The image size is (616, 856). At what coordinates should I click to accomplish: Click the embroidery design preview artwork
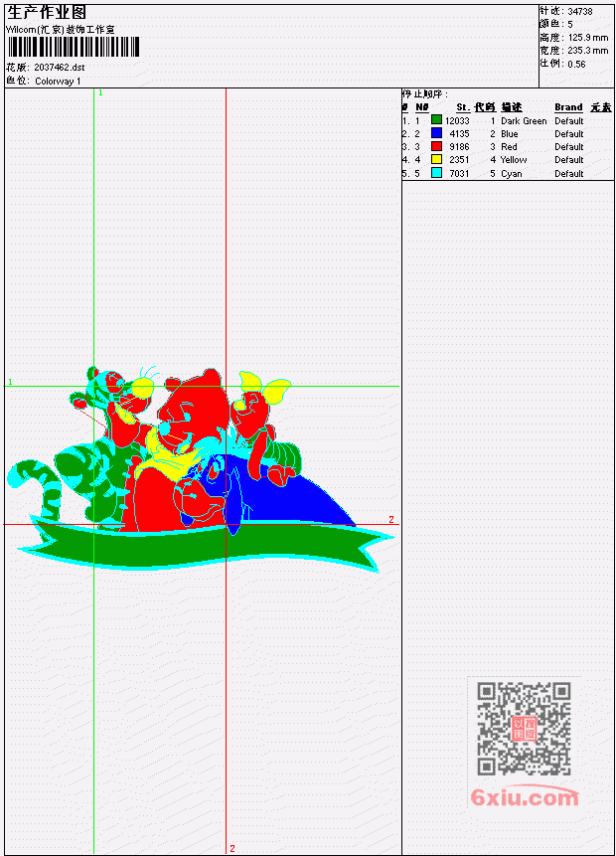coord(201,469)
